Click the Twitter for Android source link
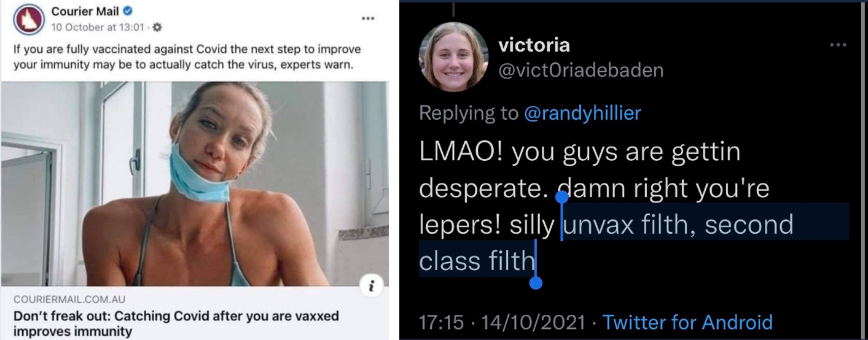 (x=687, y=322)
